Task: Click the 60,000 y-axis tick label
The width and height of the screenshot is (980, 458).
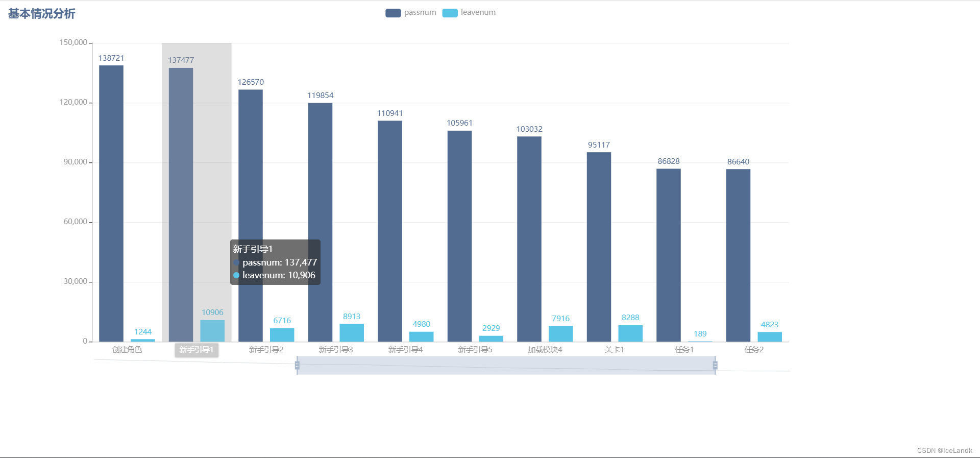Action: [76, 222]
